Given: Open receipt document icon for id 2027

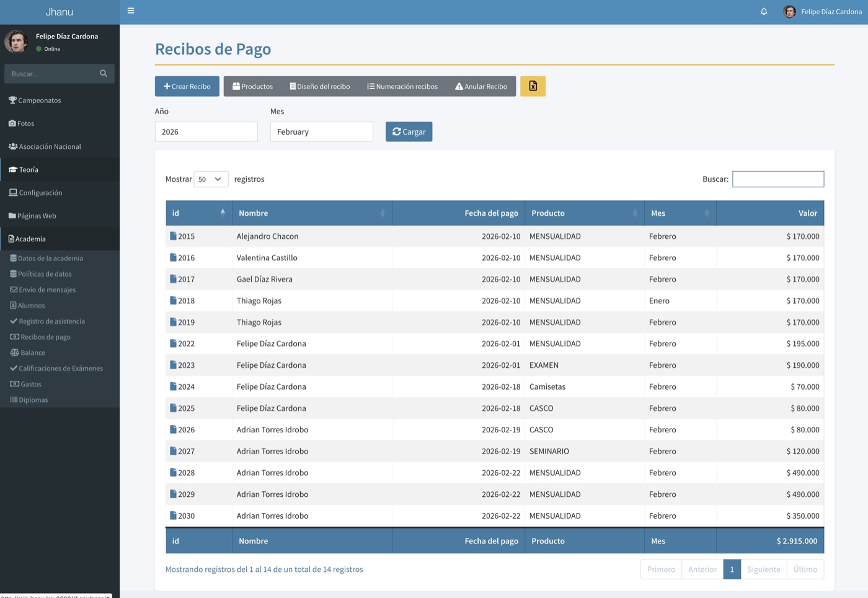Looking at the screenshot, I should 173,451.
